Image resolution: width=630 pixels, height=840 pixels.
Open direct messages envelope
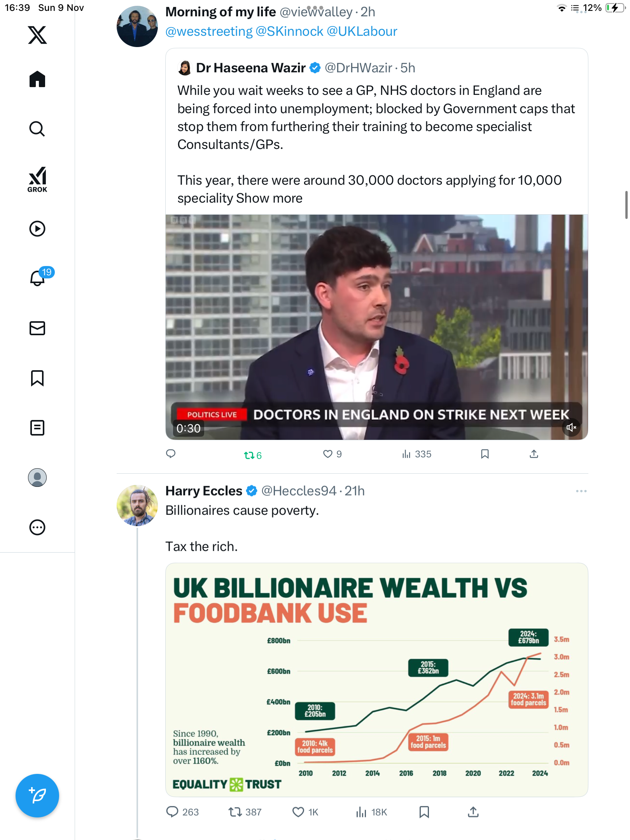[x=37, y=328]
